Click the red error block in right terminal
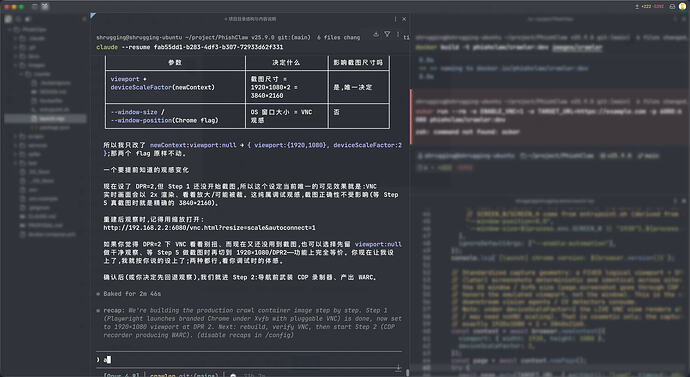Screen dimensions: 690x377 tap(550, 117)
